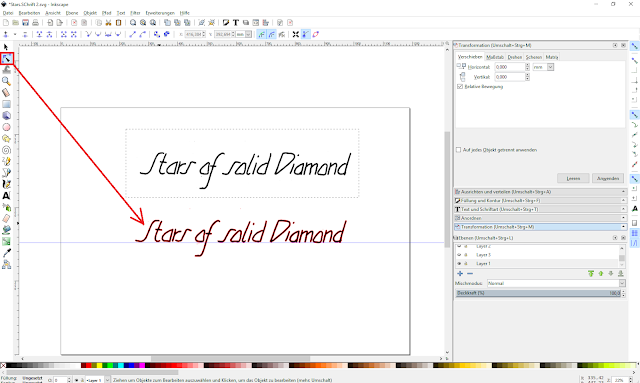This screenshot has height=383, width=640.
Task: Switch to the Drehen tab
Action: tap(515, 57)
